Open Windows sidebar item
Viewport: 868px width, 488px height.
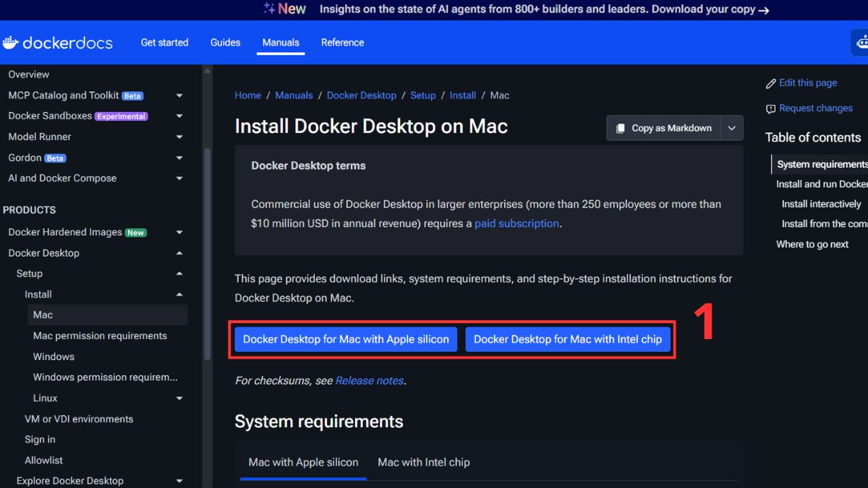point(54,356)
